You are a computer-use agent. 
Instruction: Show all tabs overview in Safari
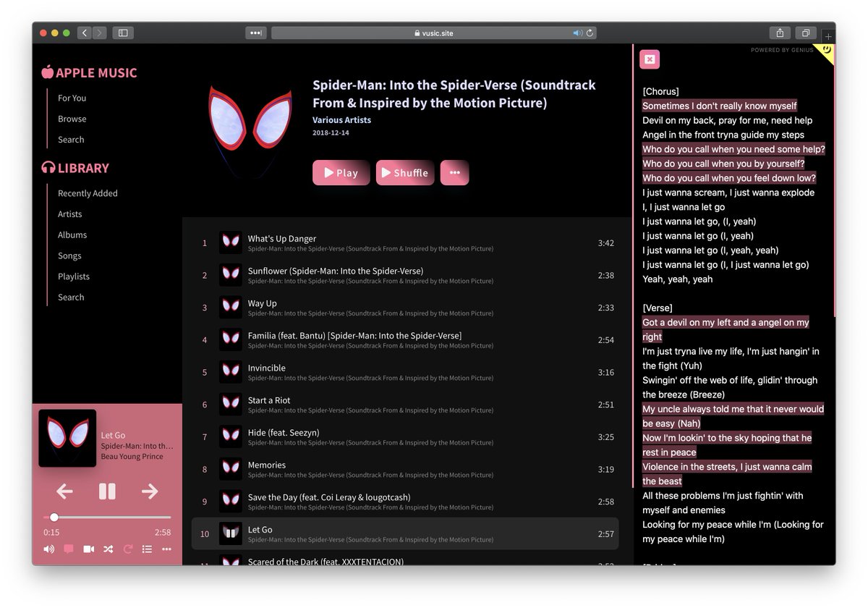(x=805, y=33)
